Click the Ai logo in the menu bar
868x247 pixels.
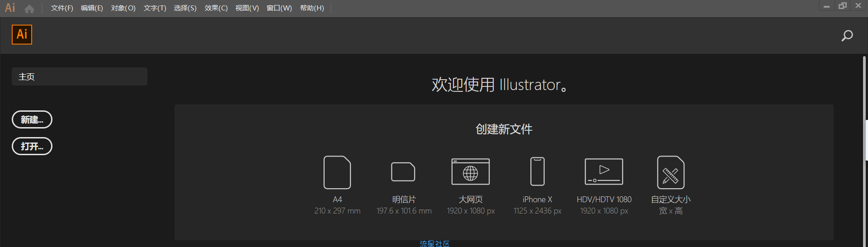point(10,8)
